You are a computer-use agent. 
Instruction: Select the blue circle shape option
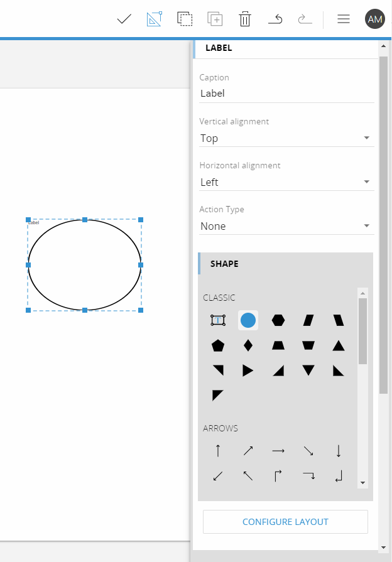tap(248, 320)
